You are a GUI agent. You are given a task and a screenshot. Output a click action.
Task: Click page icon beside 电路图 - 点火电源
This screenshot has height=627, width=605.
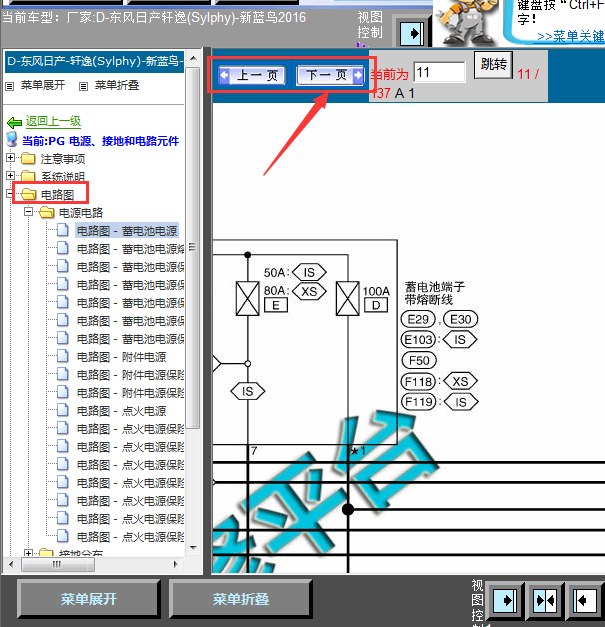[63, 410]
